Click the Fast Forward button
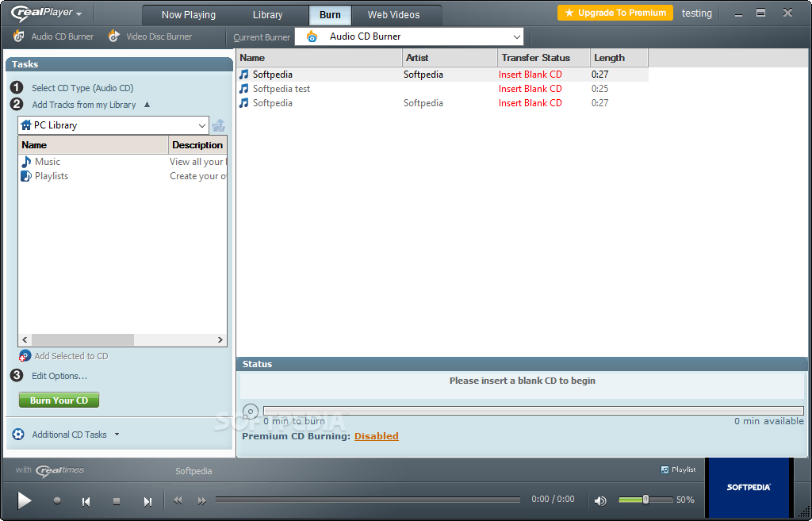Viewport: 812px width, 521px height. (202, 500)
